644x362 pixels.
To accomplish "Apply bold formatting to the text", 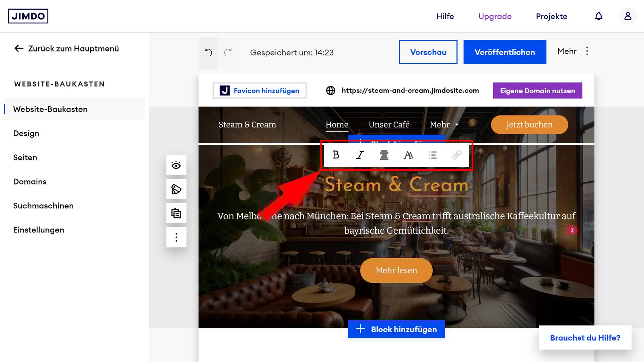I will tap(336, 155).
